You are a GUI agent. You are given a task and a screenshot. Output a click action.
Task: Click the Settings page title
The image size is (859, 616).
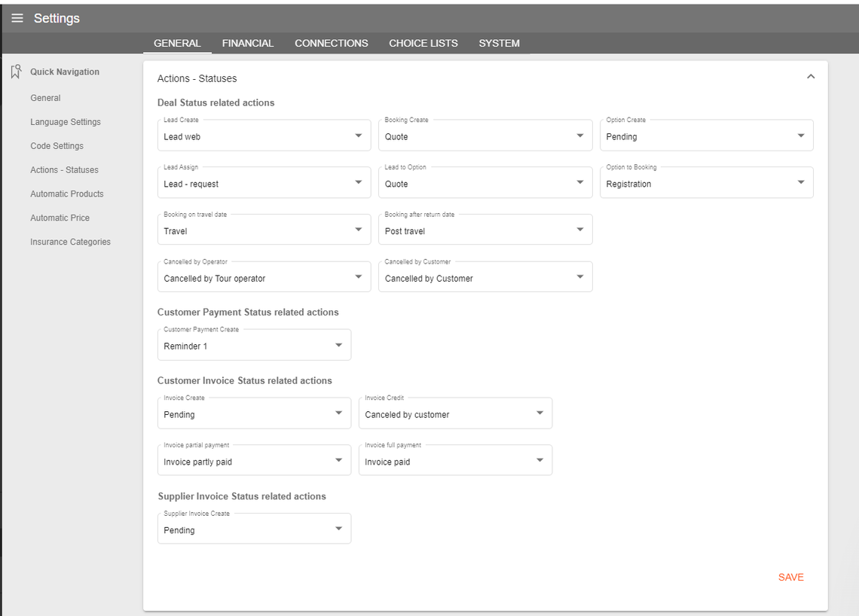[x=57, y=18]
